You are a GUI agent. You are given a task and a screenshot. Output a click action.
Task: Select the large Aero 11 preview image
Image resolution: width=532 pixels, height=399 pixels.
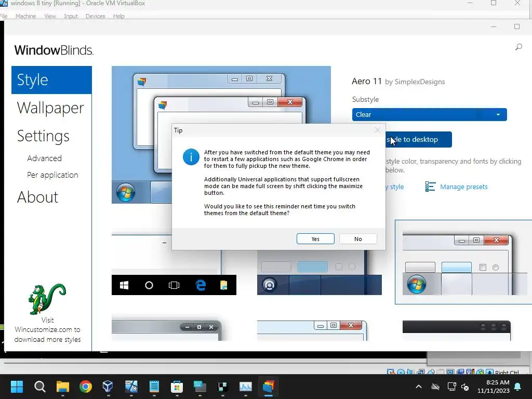[221, 135]
